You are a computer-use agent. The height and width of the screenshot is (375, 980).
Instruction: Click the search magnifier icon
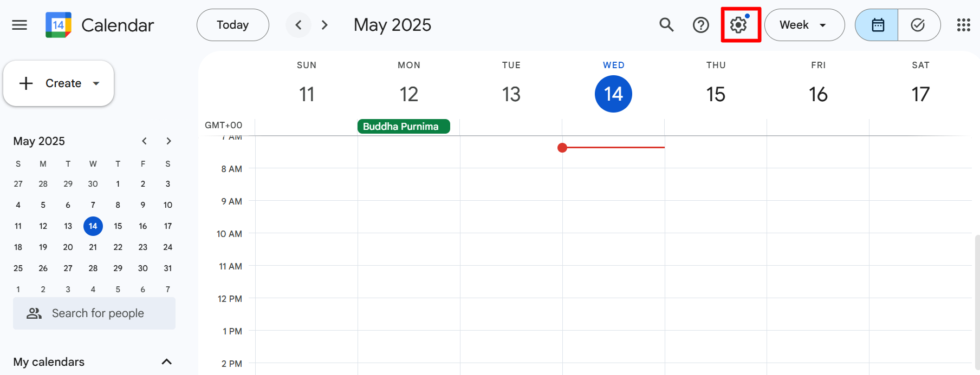click(x=666, y=25)
